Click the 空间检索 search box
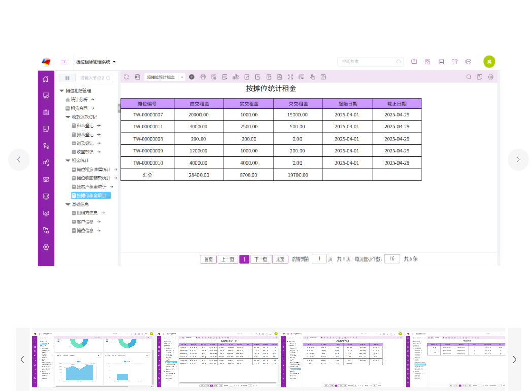 tap(370, 62)
